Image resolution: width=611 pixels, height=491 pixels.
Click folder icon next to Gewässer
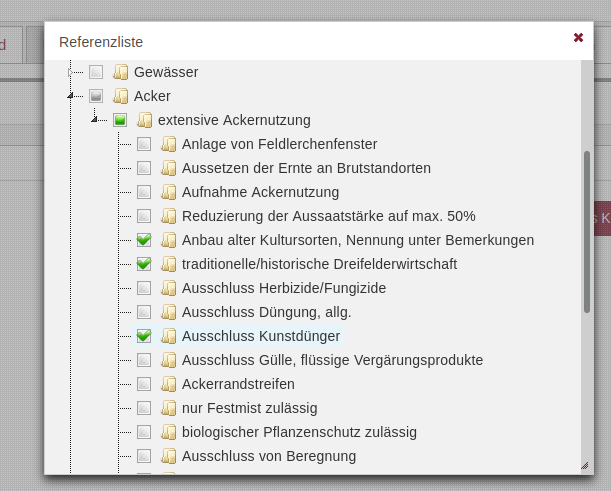pos(121,72)
